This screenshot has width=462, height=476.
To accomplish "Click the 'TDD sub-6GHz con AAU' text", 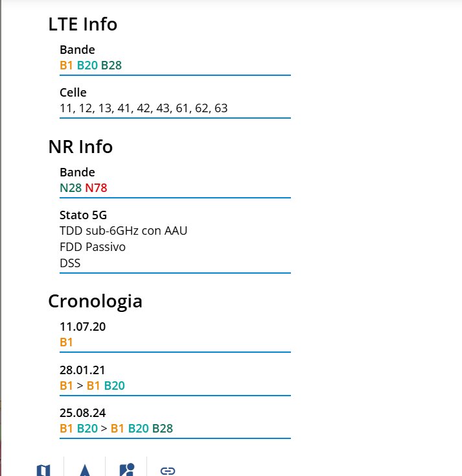I will pyautogui.click(x=123, y=230).
